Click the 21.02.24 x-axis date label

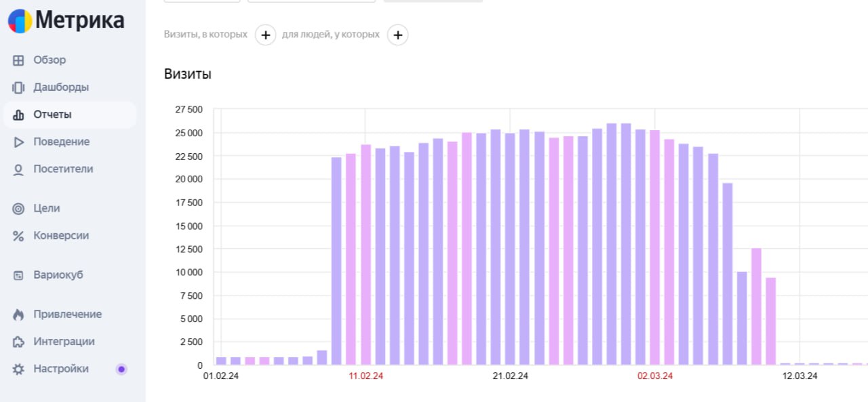510,376
